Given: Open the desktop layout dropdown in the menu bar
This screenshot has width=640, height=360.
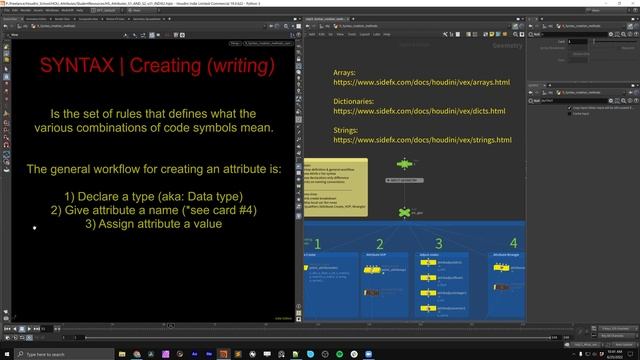Looking at the screenshot, I should click(x=107, y=10).
